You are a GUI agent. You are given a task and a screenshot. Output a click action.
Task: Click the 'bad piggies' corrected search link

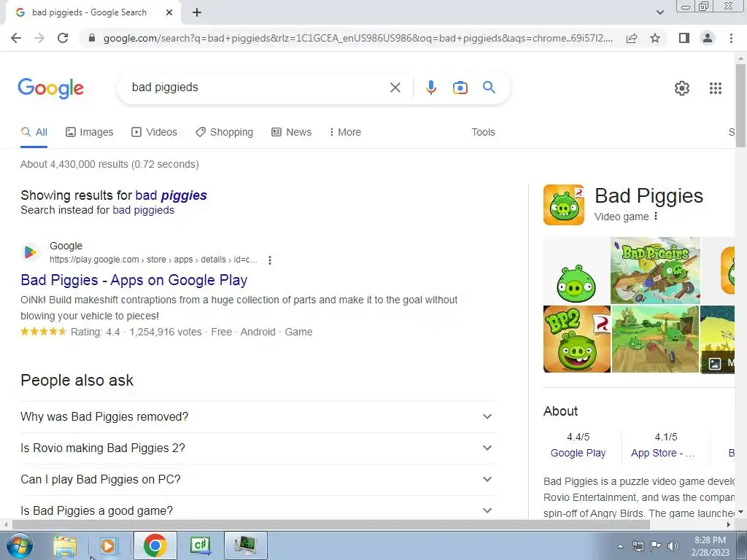coord(171,195)
